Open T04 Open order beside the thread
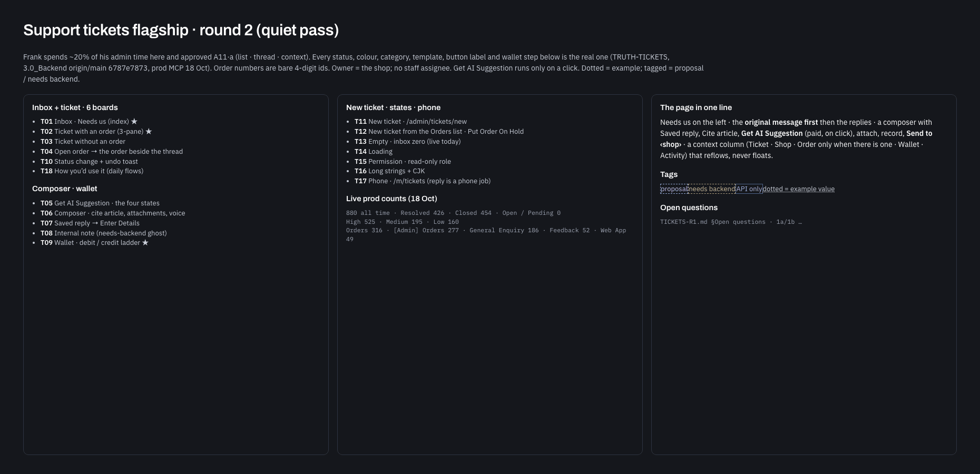 112,152
